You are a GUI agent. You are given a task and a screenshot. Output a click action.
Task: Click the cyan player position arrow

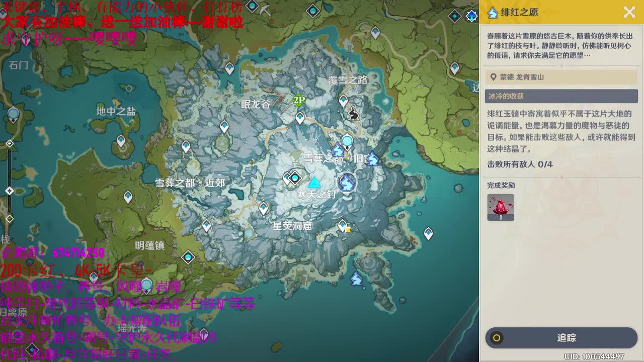[315, 182]
